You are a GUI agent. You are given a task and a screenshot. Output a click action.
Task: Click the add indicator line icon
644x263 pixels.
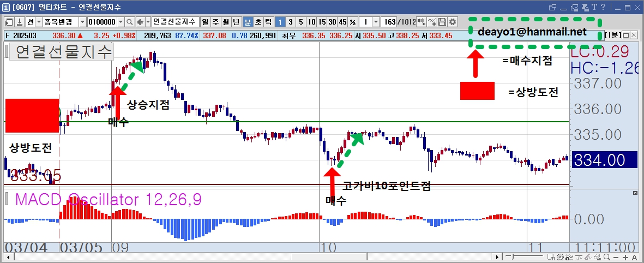(x=432, y=22)
